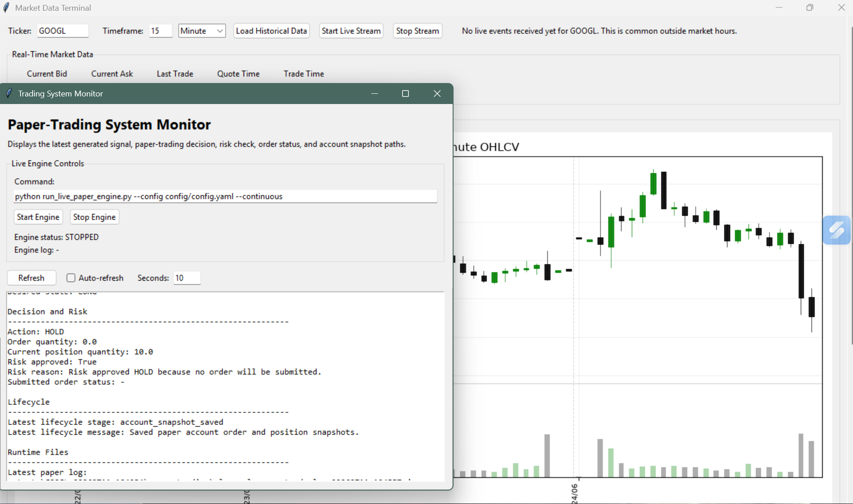This screenshot has width=853, height=504.
Task: Click the Market Data Terminal feather icon
Action: click(6, 8)
